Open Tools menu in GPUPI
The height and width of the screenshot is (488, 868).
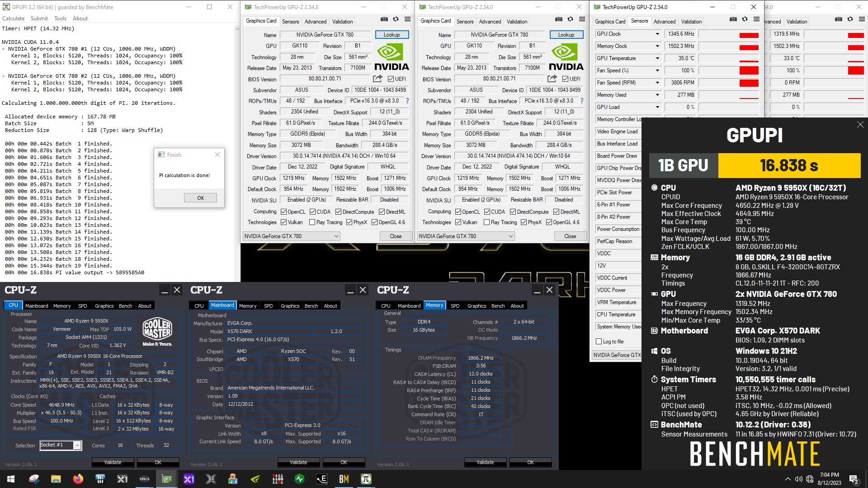coord(60,19)
